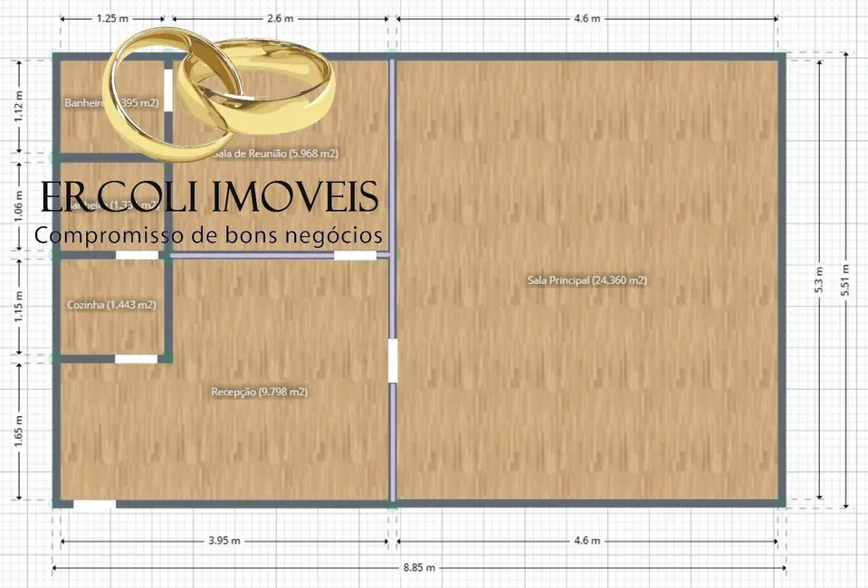The width and height of the screenshot is (868, 588).
Task: Click the door between Recepção and Sala Principal
Action: pos(393,360)
